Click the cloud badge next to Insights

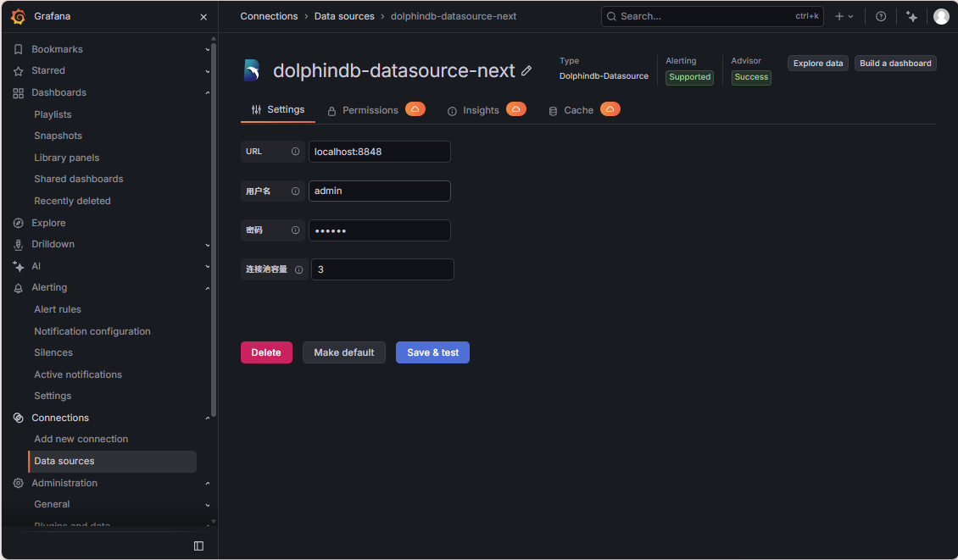[x=515, y=109]
